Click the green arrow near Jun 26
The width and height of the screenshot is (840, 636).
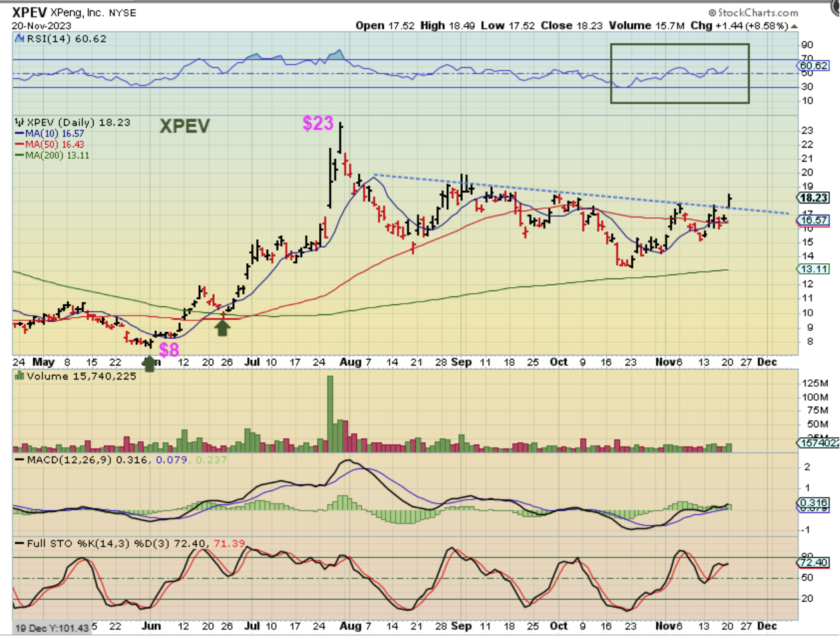(222, 328)
